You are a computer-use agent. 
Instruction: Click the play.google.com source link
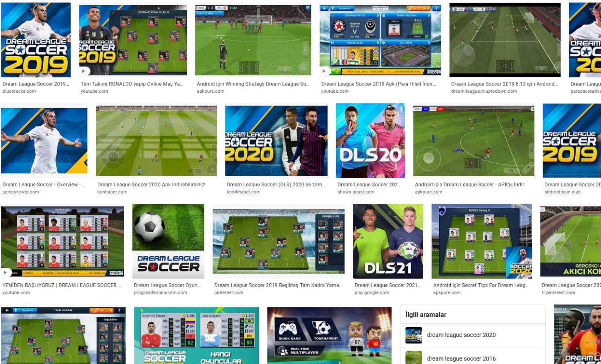(x=372, y=292)
